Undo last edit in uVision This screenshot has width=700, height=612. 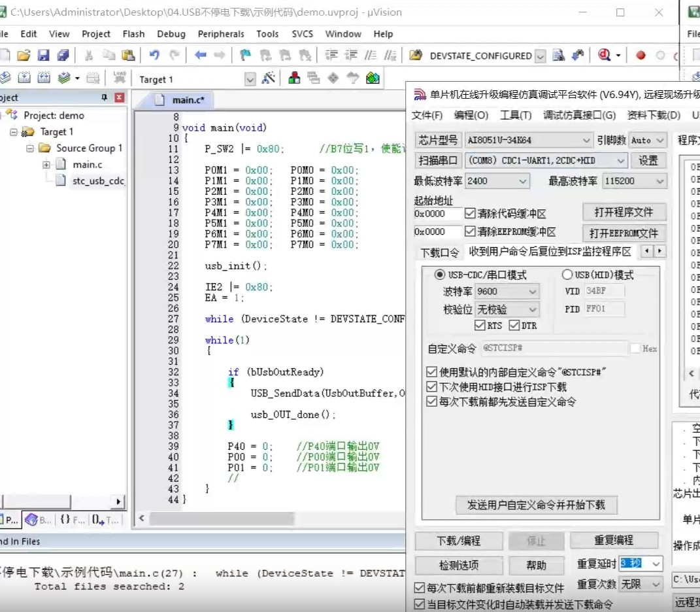click(154, 56)
